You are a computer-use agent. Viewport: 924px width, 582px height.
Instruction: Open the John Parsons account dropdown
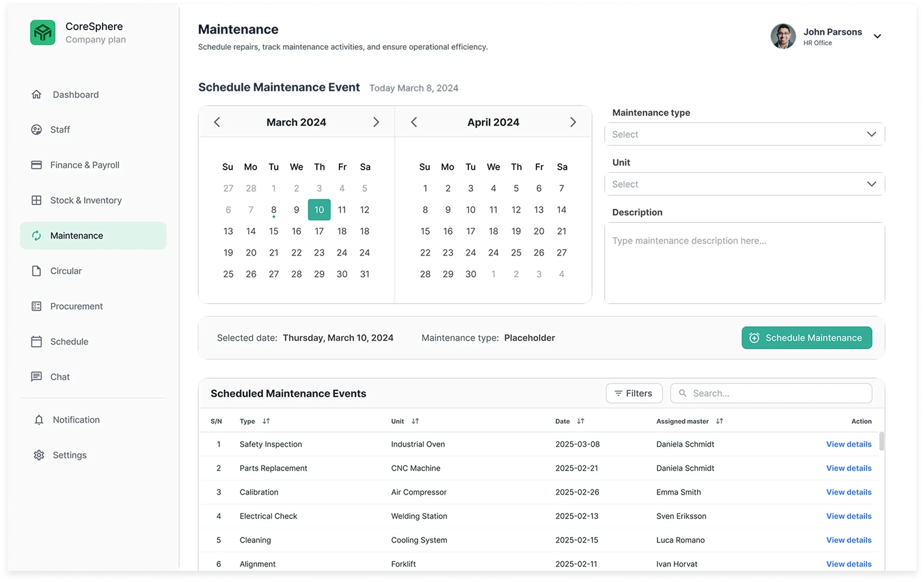point(877,36)
